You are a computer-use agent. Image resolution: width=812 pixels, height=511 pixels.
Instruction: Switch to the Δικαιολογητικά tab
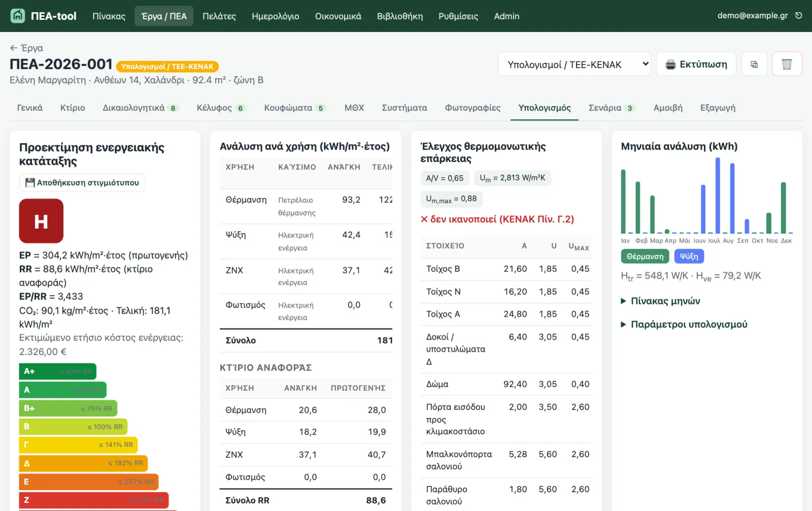(x=141, y=108)
